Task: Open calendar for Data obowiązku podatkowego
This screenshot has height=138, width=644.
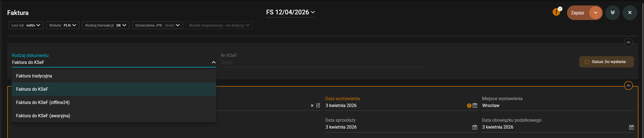Action: tap(631, 127)
